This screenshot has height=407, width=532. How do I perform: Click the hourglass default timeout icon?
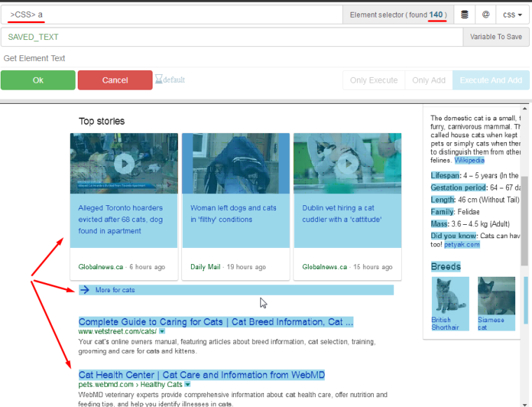click(x=159, y=79)
